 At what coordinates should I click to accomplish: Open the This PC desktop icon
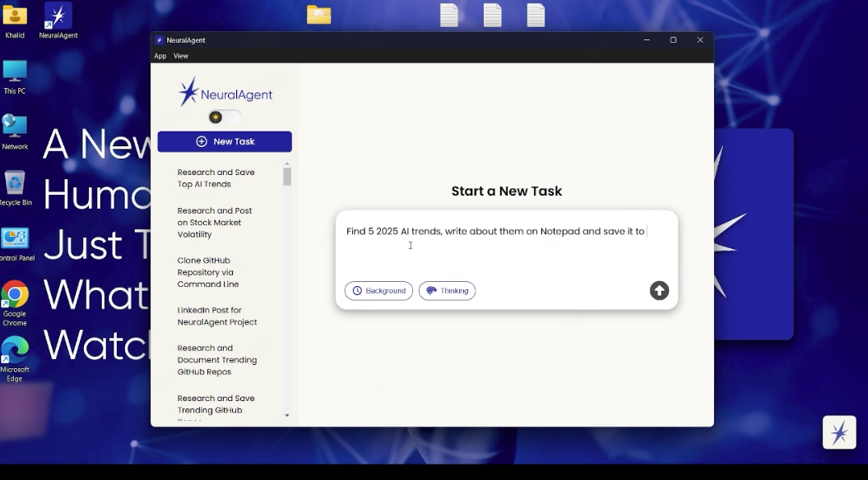[x=15, y=77]
